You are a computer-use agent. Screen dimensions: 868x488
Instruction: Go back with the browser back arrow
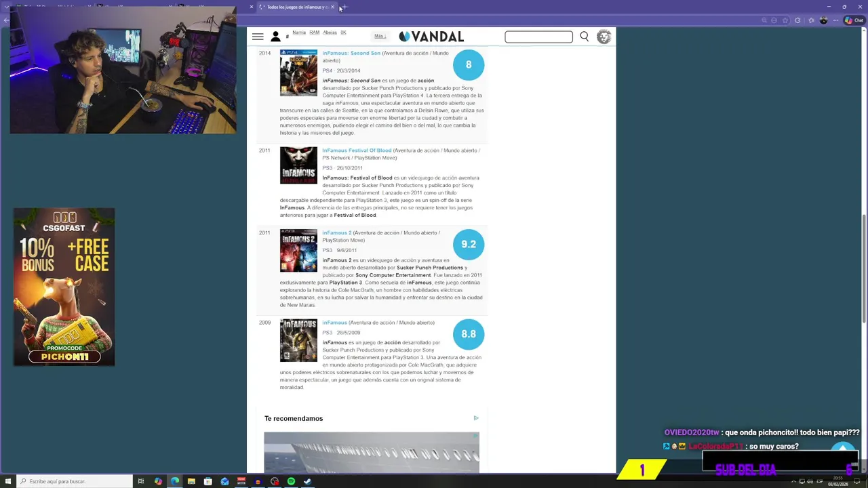pos(6,20)
